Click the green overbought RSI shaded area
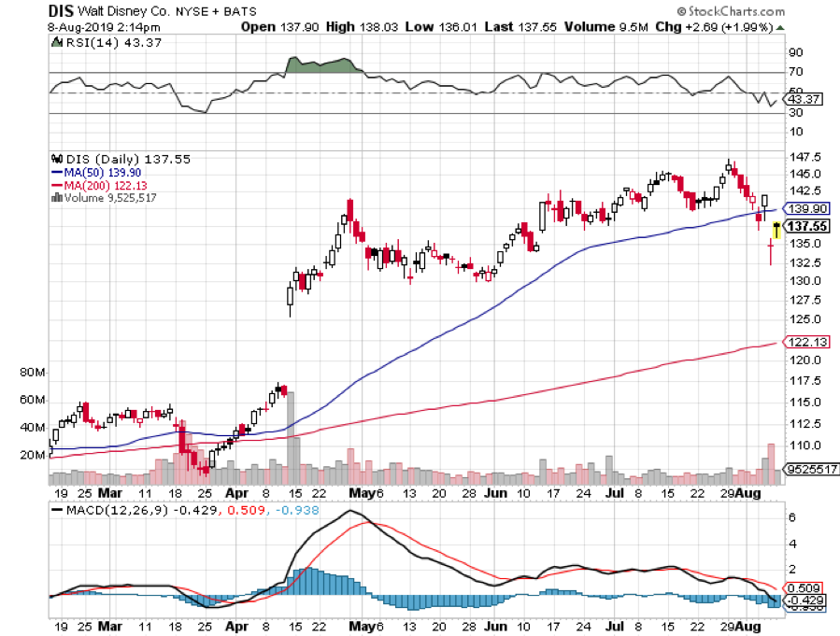The image size is (840, 636). pos(322,64)
